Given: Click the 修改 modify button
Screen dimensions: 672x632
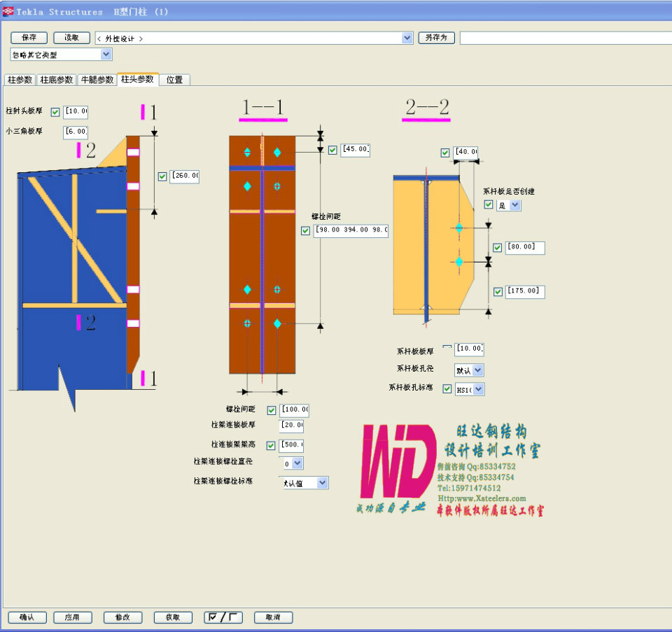Looking at the screenshot, I should coord(122,617).
